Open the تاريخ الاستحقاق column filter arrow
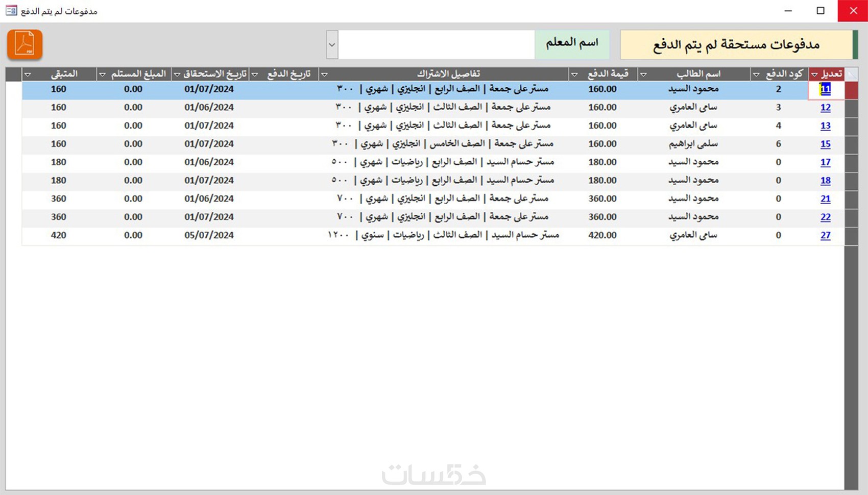This screenshot has height=495, width=868. click(x=177, y=75)
